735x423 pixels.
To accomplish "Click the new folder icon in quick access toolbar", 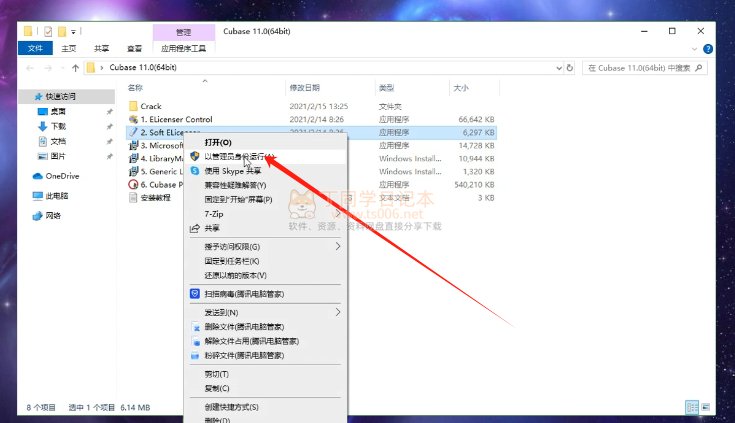I will (x=62, y=31).
